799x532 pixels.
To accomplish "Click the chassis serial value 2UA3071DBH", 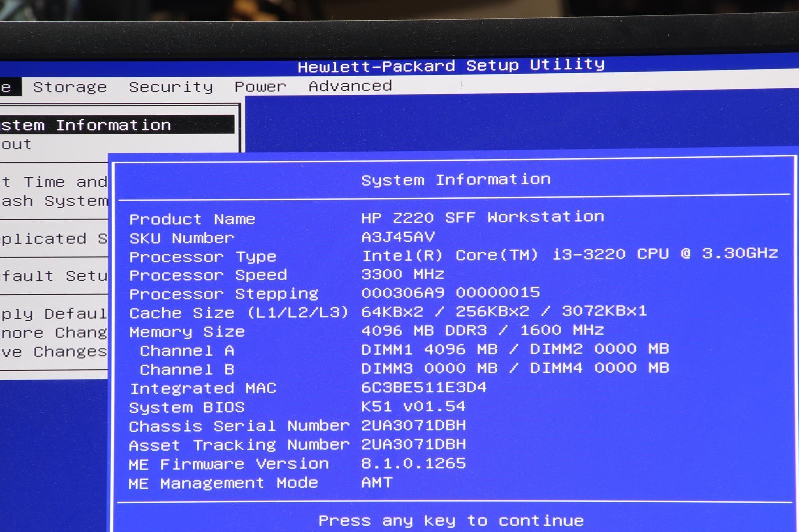I will (x=413, y=425).
